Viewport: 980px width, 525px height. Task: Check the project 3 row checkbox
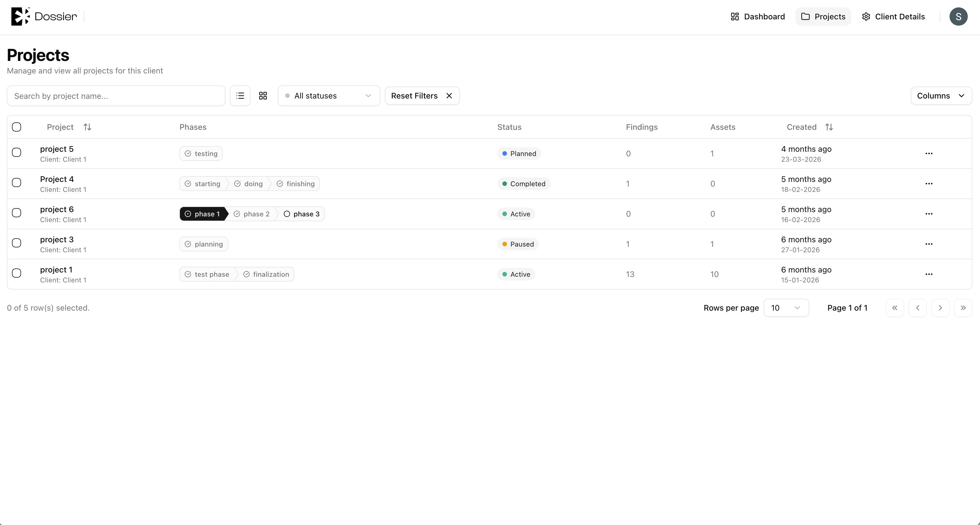16,243
